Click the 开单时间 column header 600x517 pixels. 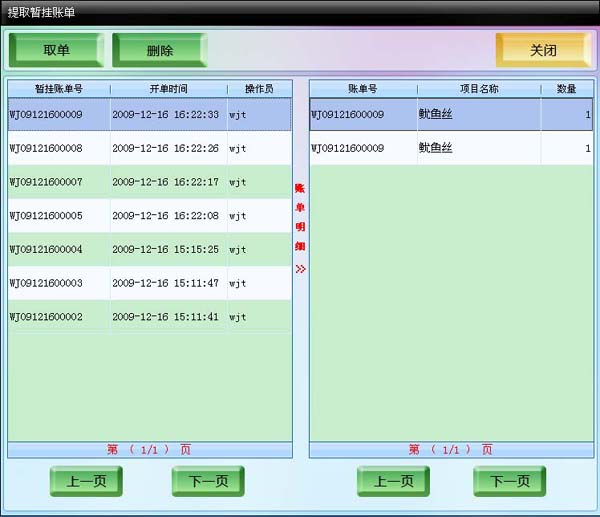pos(168,89)
